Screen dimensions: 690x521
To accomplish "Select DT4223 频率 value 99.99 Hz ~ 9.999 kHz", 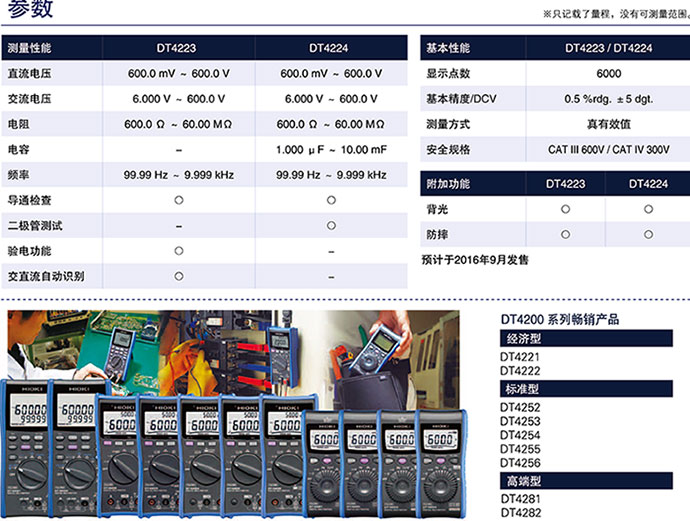I will click(x=179, y=175).
